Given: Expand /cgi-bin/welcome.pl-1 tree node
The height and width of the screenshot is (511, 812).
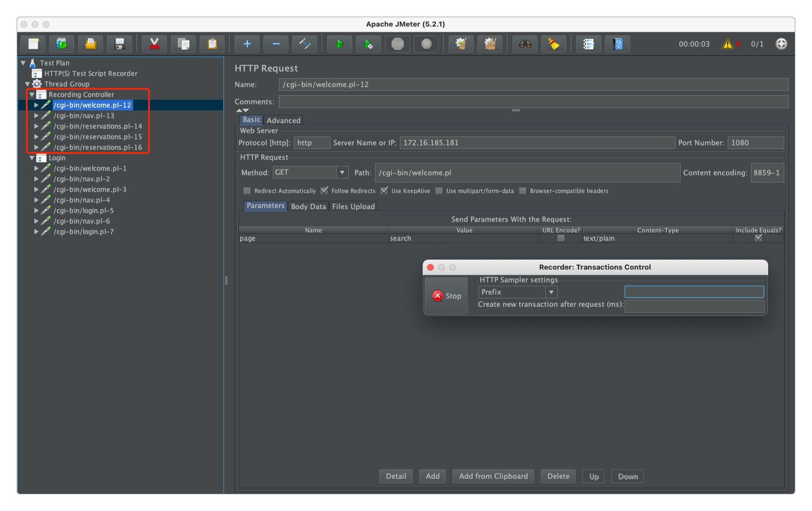Looking at the screenshot, I should pos(37,169).
